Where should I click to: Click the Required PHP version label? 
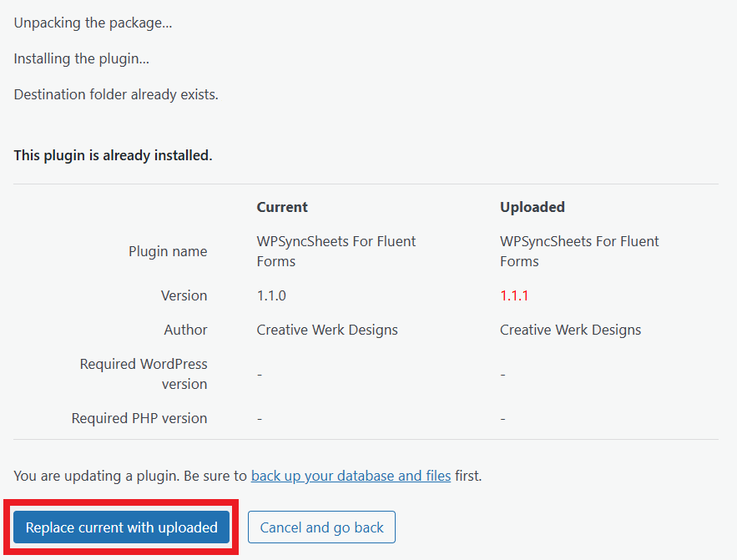pyautogui.click(x=139, y=418)
